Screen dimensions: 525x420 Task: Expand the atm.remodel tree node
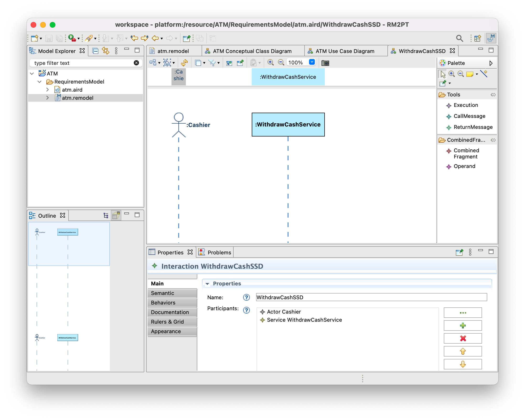point(48,98)
